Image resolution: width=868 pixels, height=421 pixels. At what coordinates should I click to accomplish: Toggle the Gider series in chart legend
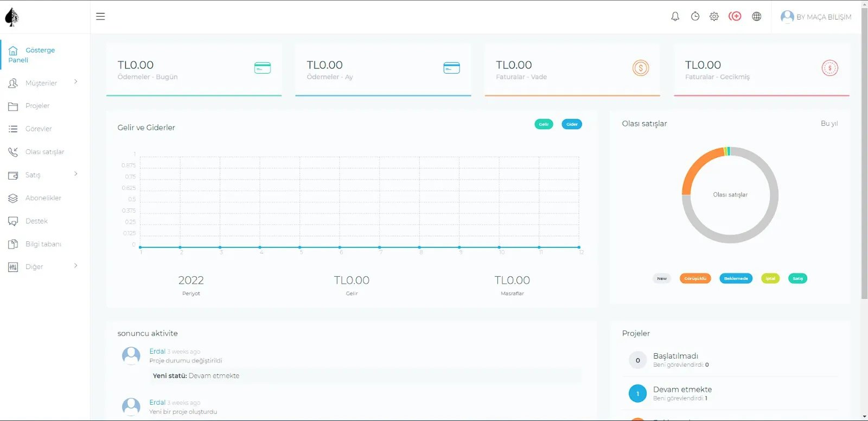pos(572,124)
